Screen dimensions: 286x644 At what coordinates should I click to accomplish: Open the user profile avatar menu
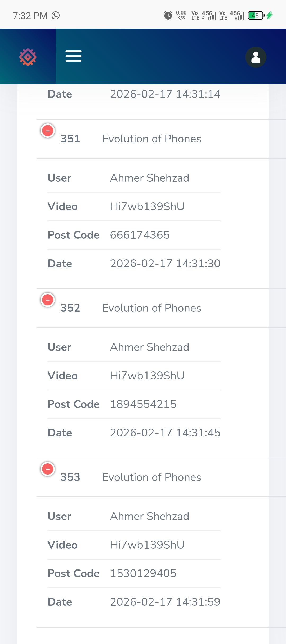(256, 57)
